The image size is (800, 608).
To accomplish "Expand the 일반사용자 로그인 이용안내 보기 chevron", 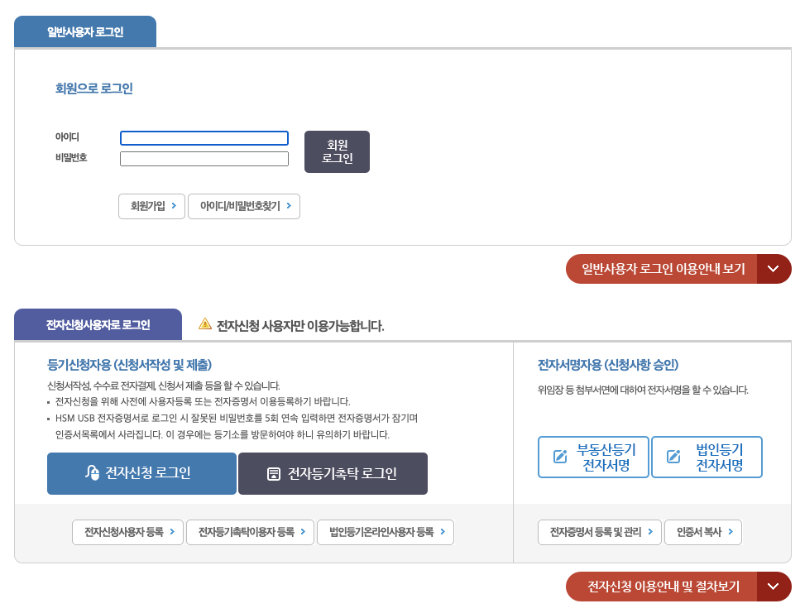I will [x=772, y=269].
